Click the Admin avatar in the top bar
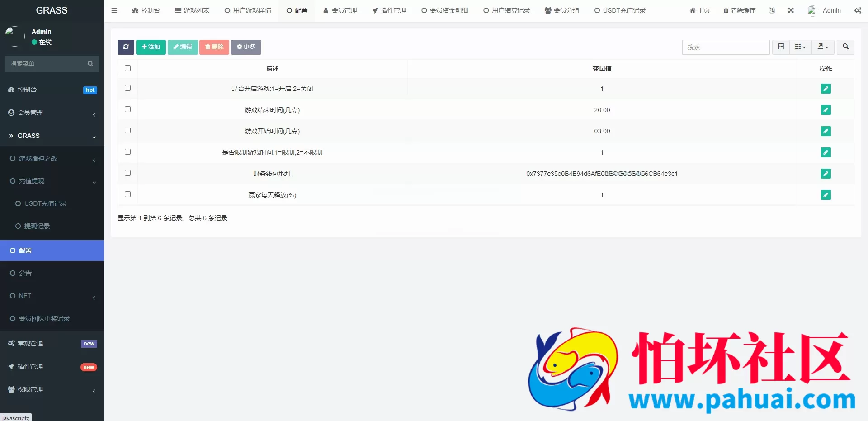Viewport: 868px width, 421px height. pos(812,10)
